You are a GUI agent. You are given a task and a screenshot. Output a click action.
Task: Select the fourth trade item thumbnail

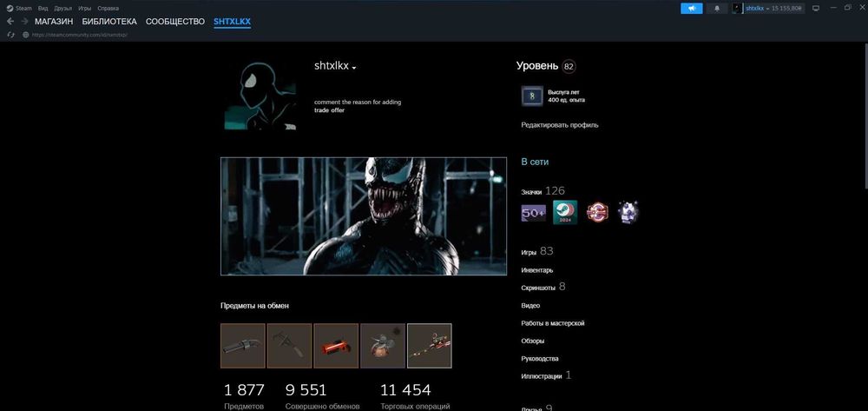(383, 346)
